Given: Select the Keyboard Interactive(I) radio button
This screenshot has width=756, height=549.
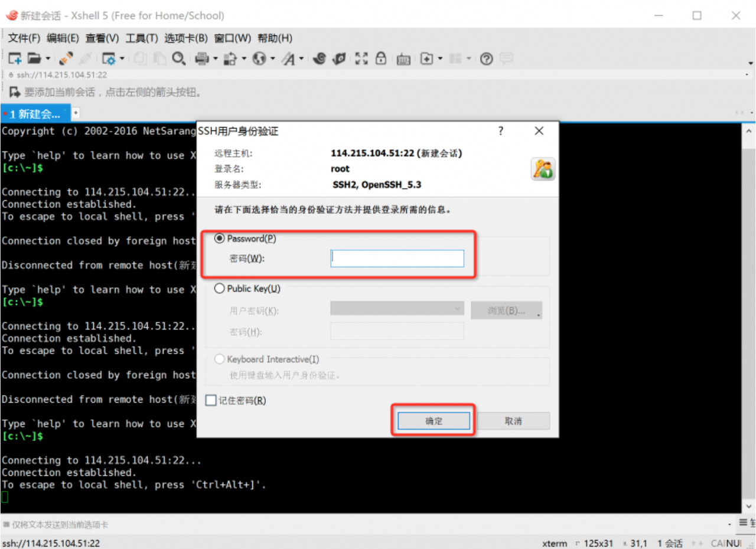Looking at the screenshot, I should click(220, 359).
